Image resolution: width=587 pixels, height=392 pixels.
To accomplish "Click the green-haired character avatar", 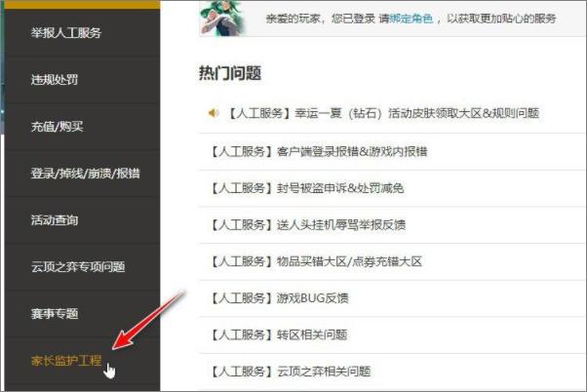I will 222,18.
